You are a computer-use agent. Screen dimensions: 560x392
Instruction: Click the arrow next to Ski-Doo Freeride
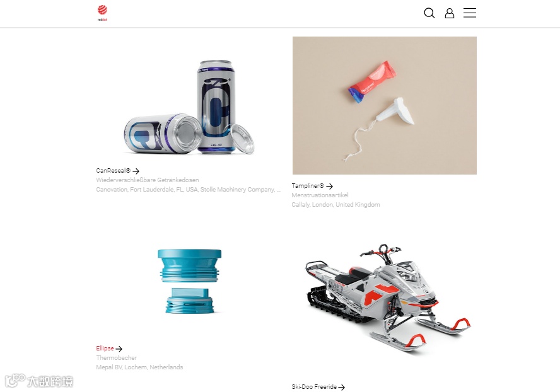click(x=341, y=387)
